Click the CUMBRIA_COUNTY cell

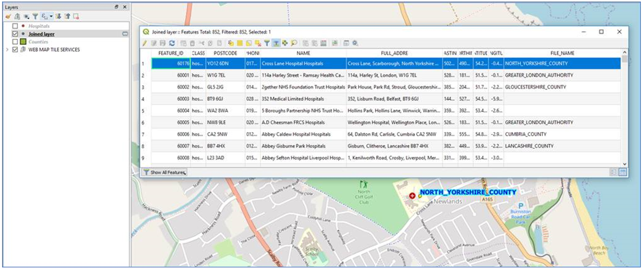click(563, 134)
